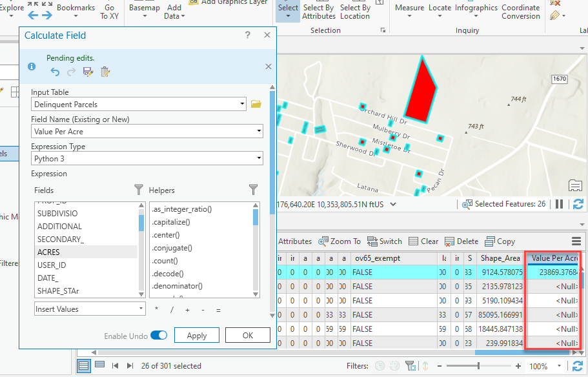The height and width of the screenshot is (377, 588).
Task: Adjust table zoom slider handle
Action: click(478, 366)
